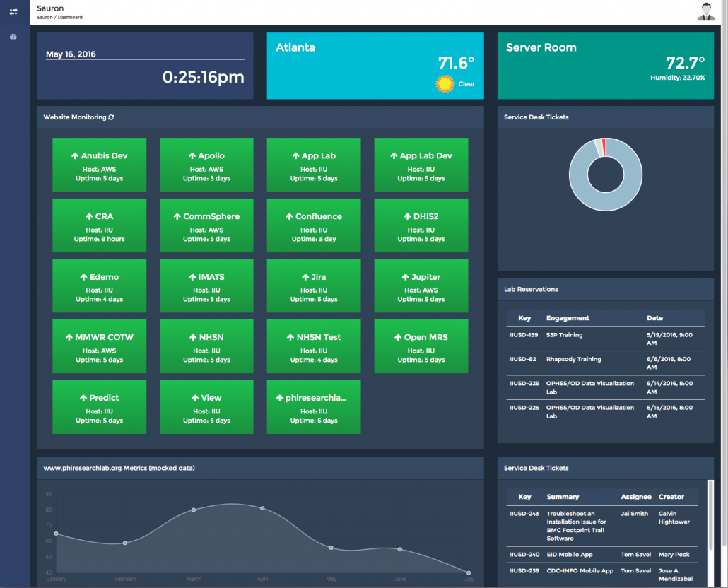
Task: Select ticket key IIUSD-240
Action: point(524,555)
